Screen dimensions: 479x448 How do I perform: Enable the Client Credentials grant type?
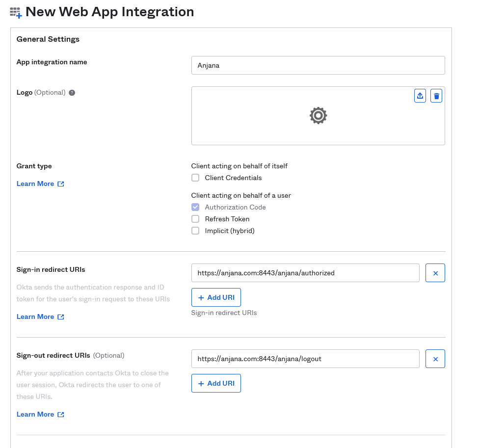click(195, 178)
